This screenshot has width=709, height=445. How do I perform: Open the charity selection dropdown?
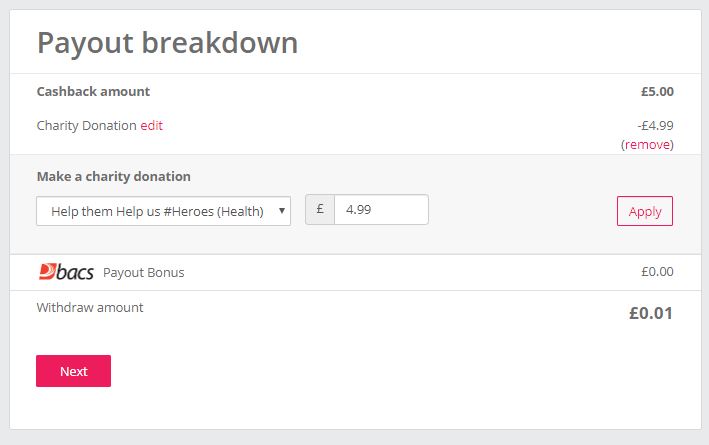click(x=163, y=211)
